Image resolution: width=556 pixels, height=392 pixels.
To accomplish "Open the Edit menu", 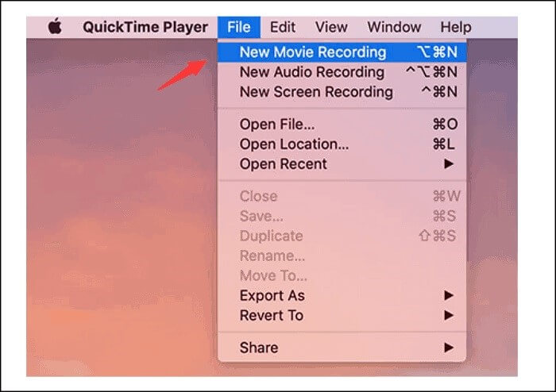I will [x=282, y=27].
